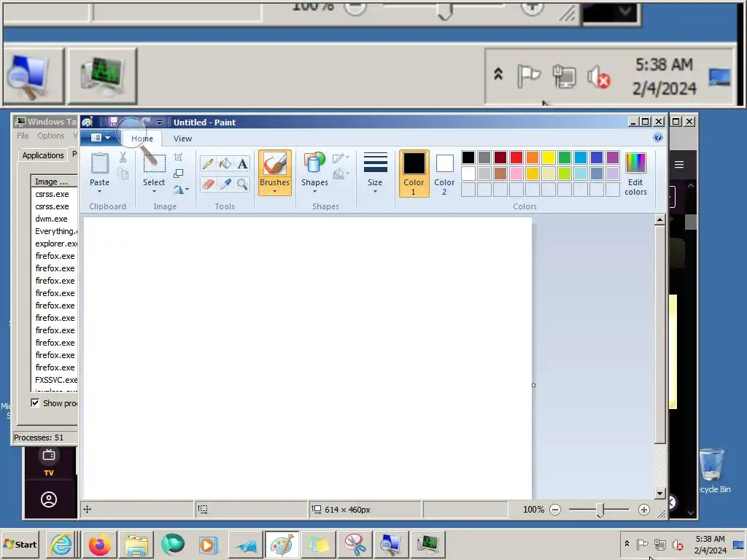The height and width of the screenshot is (560, 747).
Task: Select Color 2 as active color
Action: (x=444, y=174)
